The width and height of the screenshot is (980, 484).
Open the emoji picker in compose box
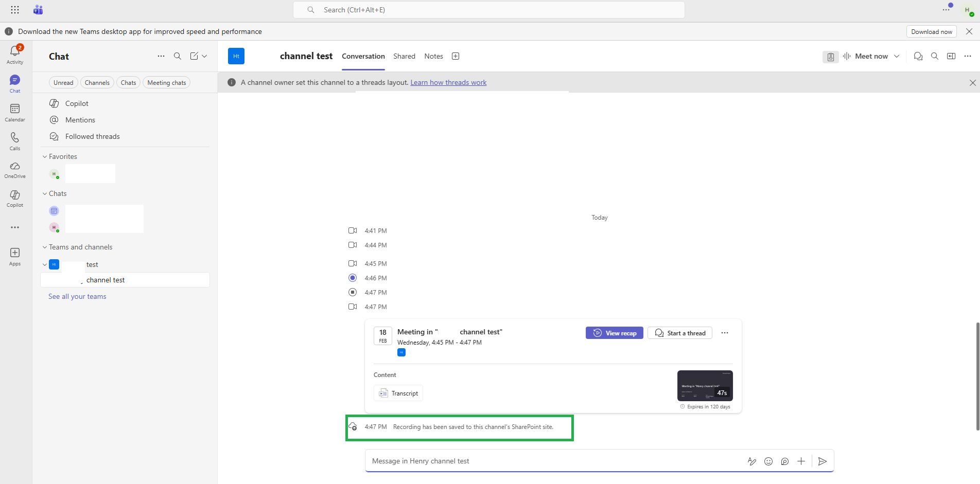click(x=768, y=461)
